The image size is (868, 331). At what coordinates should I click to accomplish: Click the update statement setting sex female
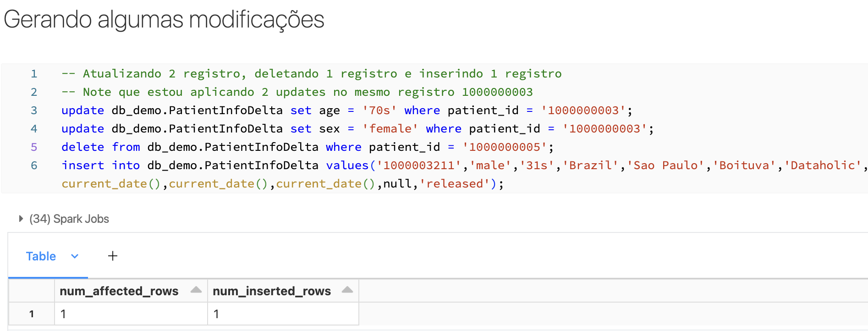tap(357, 129)
